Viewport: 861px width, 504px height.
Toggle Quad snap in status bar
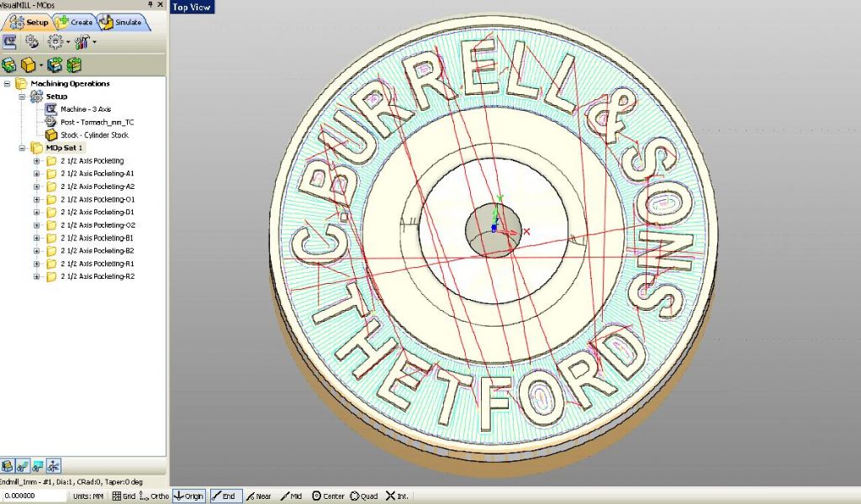click(363, 496)
